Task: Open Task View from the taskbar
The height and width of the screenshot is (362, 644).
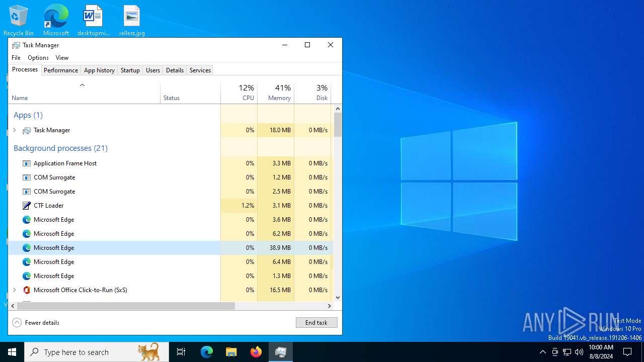Action: click(181, 352)
